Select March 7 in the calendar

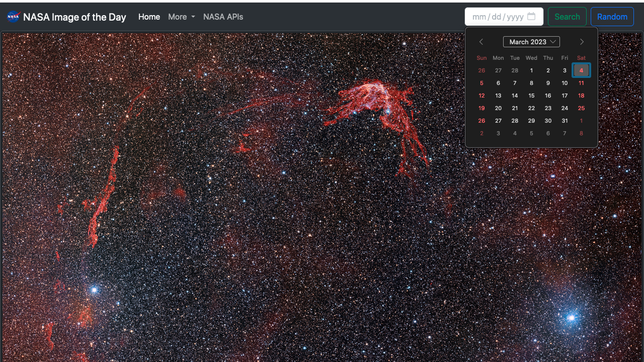click(515, 83)
